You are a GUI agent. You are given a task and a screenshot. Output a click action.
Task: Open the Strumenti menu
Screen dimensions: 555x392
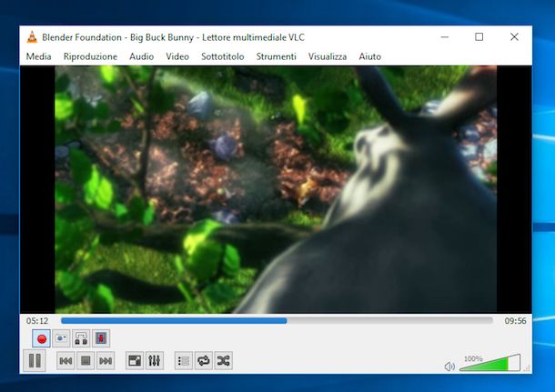tap(276, 56)
